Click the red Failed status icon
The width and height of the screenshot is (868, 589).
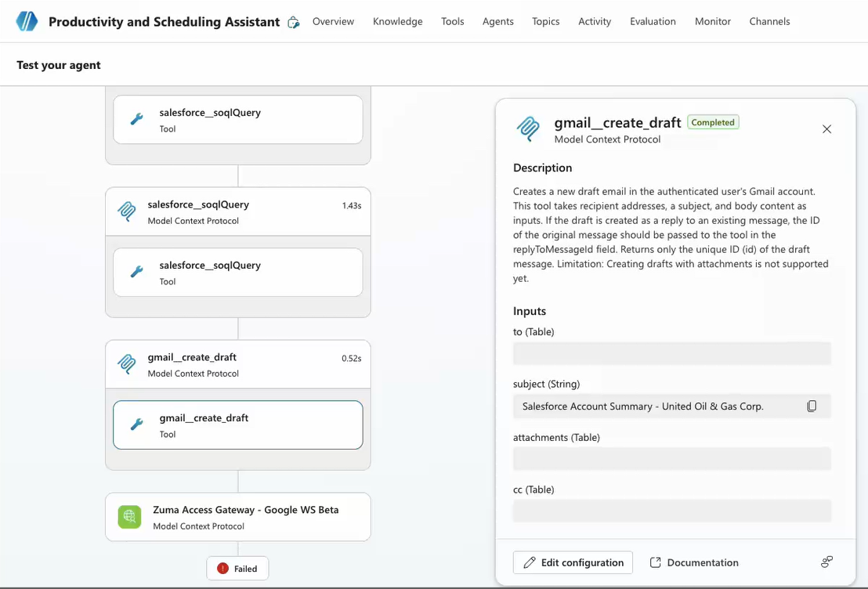pyautogui.click(x=222, y=569)
